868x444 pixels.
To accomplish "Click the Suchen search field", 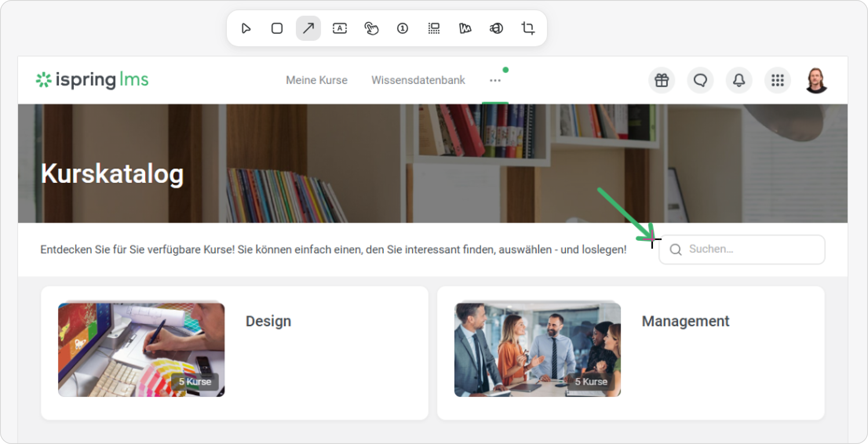I will 742,249.
